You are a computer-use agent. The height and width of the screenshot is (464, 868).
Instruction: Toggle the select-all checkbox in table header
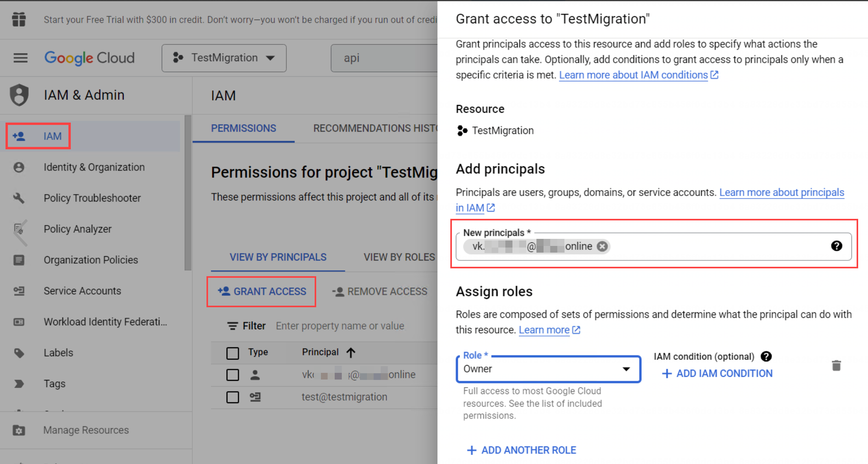(232, 353)
